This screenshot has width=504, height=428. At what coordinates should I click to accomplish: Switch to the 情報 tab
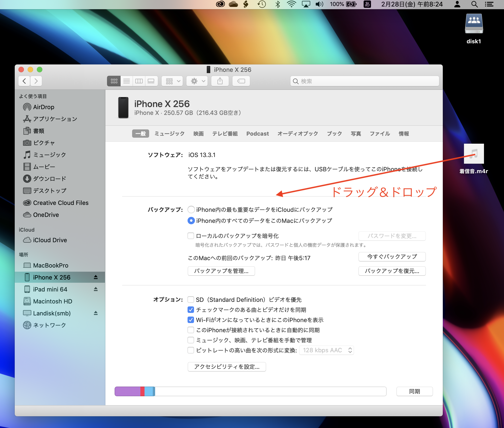[404, 134]
